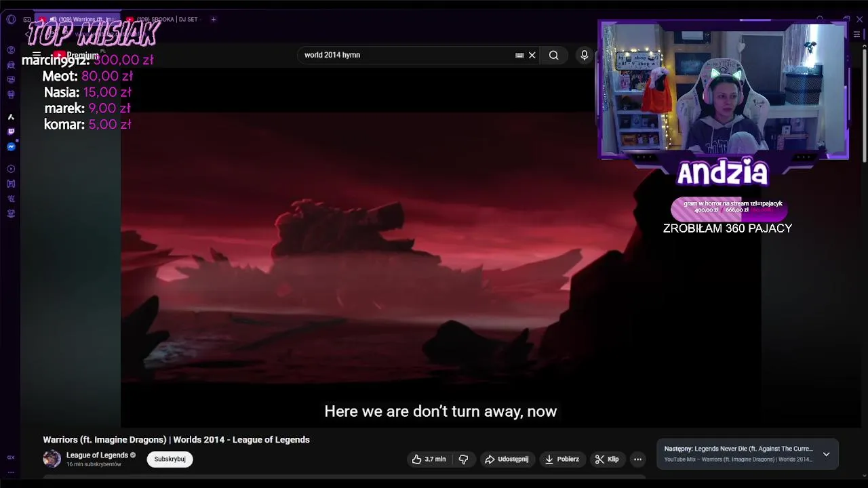
Task: Clear the search box text
Action: click(x=532, y=55)
